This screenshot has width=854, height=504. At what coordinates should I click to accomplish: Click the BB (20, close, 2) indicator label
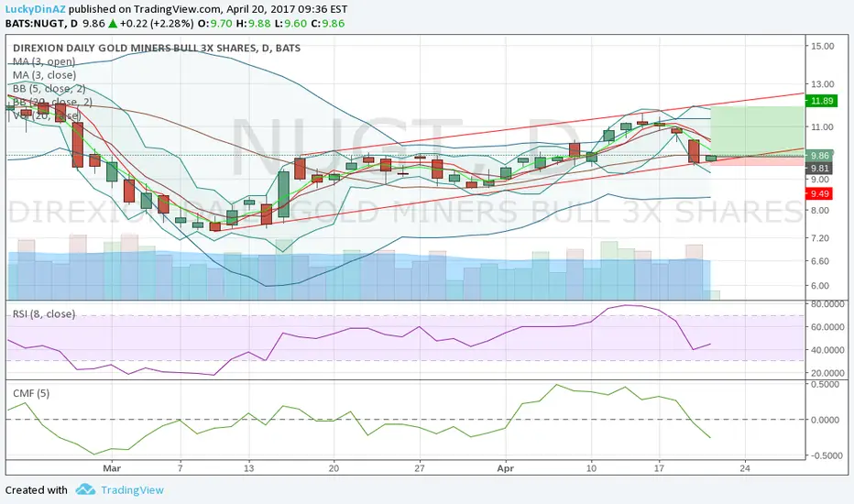[52, 102]
